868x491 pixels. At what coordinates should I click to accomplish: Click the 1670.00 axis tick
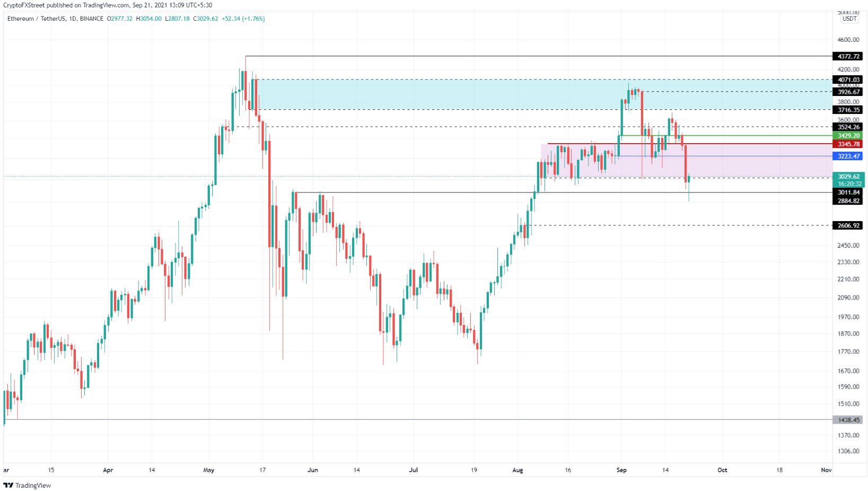click(848, 371)
